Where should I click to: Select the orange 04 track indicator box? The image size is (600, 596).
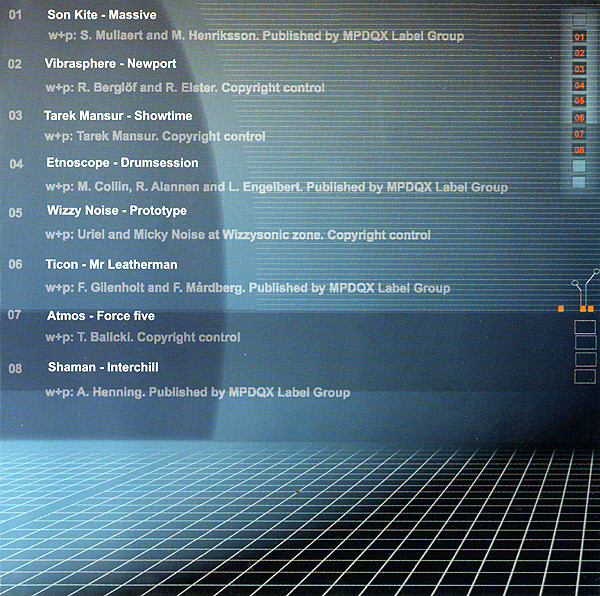tap(579, 85)
